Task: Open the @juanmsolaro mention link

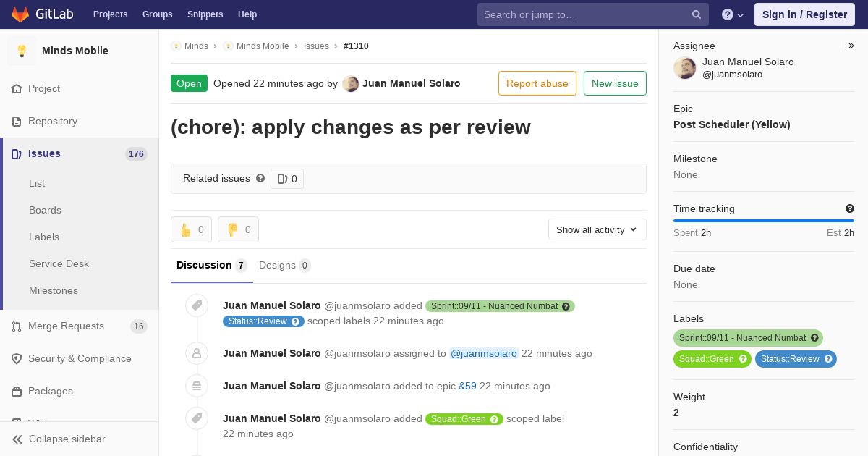Action: click(x=484, y=354)
